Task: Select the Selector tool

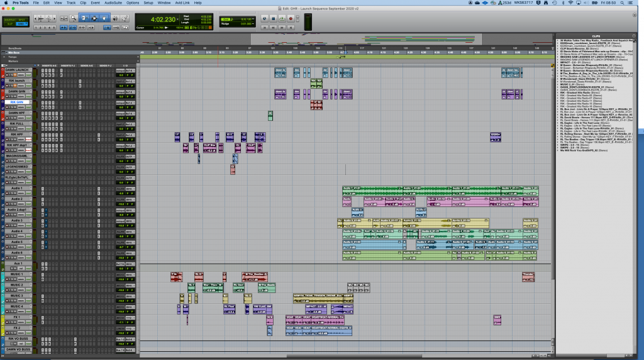Action: [94, 18]
